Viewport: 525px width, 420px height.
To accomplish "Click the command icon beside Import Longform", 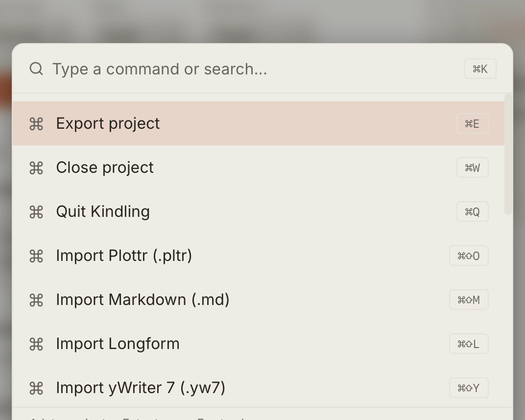I will [x=36, y=344].
